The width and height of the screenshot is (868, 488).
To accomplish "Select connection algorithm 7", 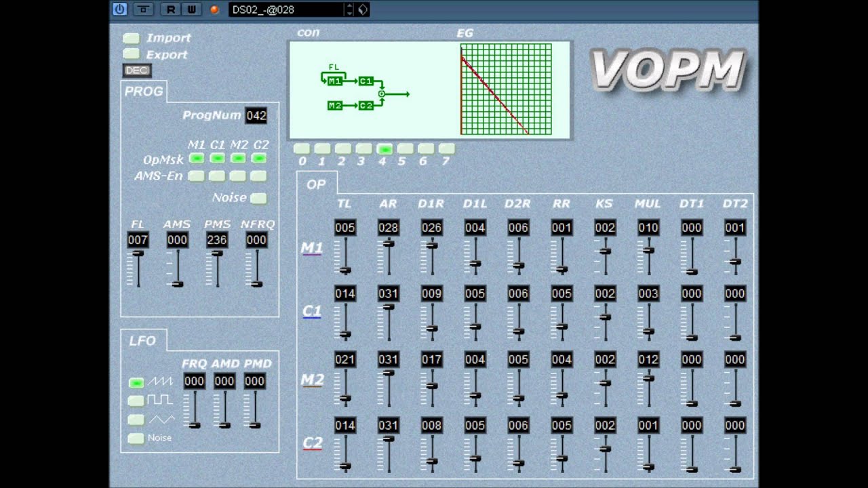I will (x=446, y=148).
